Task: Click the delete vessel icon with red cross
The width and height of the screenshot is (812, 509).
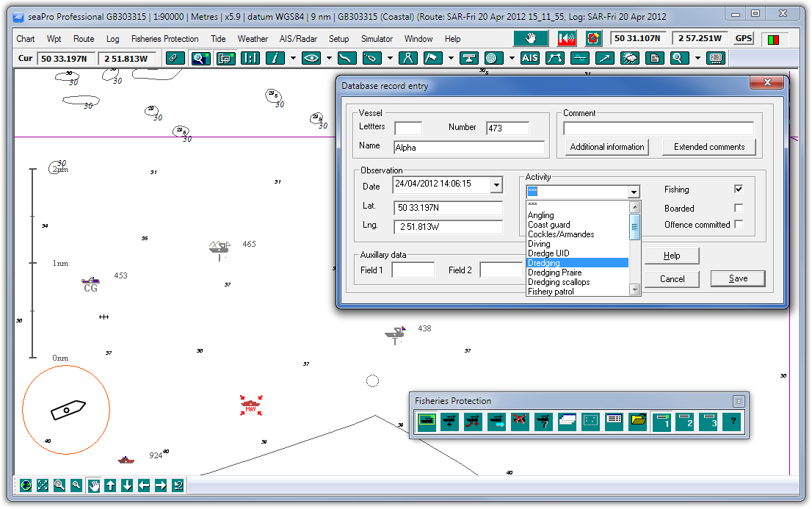Action: point(520,422)
